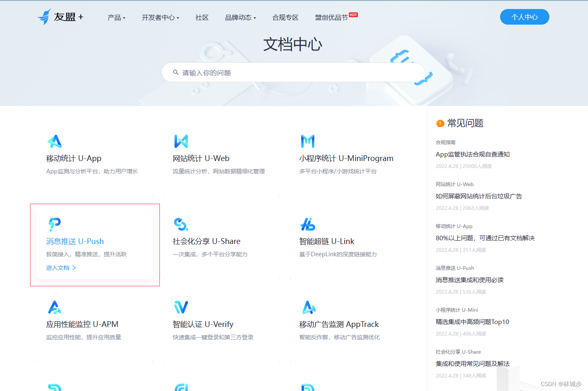Open the 移动广告监测 AppTrack title
The image size is (588, 391).
pyautogui.click(x=339, y=324)
